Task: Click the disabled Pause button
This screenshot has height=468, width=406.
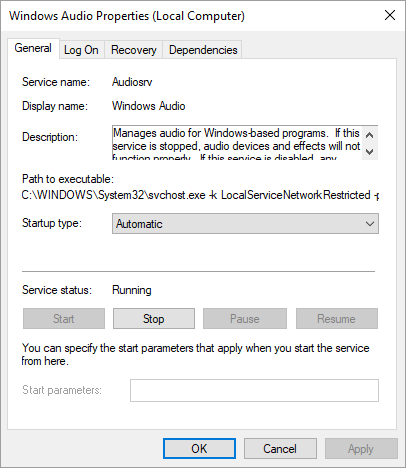Action: [x=245, y=319]
